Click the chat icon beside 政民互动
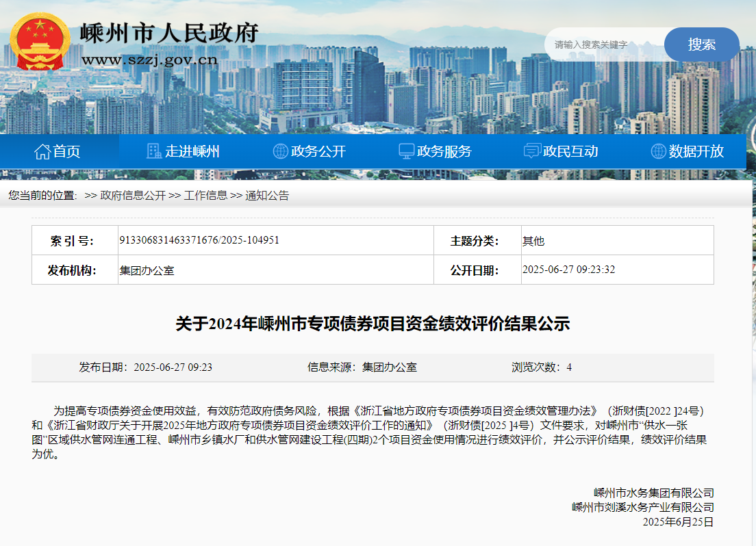The height and width of the screenshot is (546, 756). (x=532, y=151)
